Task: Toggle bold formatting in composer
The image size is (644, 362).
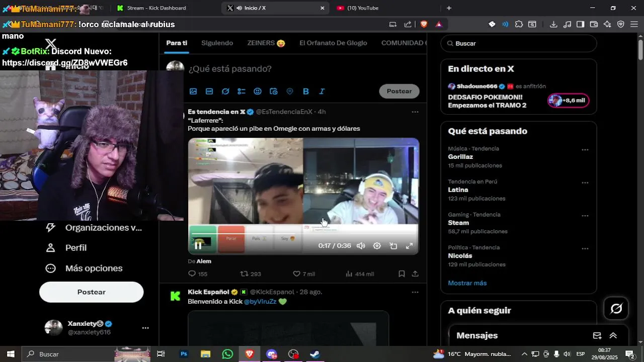Action: [x=306, y=92]
